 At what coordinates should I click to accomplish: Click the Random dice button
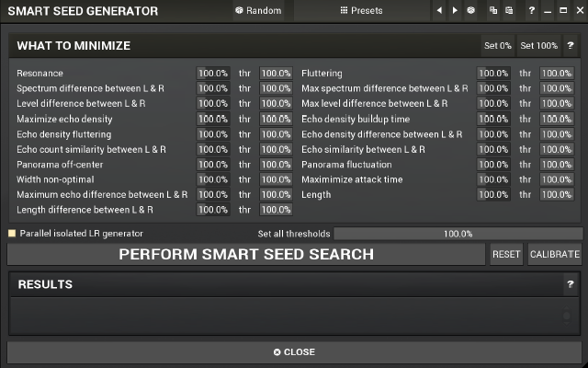pyautogui.click(x=257, y=11)
